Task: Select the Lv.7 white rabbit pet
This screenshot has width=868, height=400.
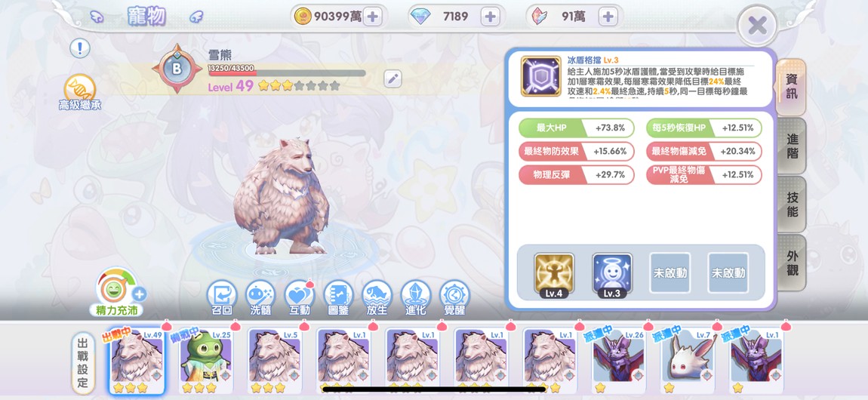Action: (687, 359)
